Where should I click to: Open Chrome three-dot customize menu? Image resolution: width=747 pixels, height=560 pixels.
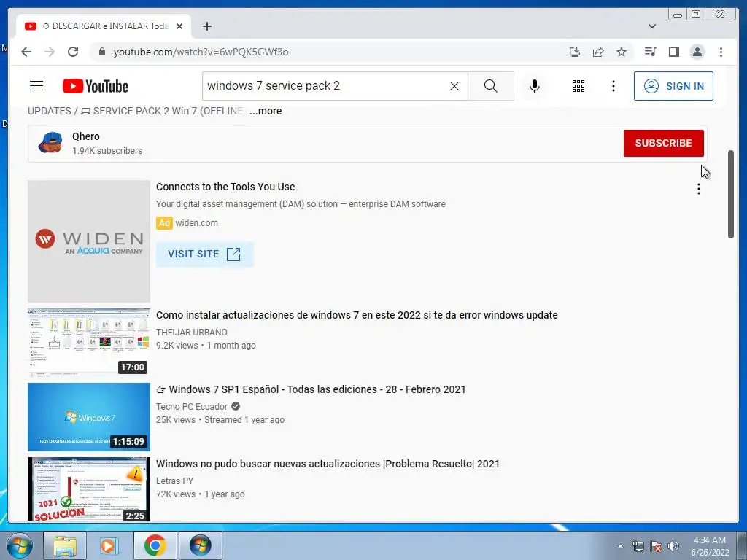[721, 52]
